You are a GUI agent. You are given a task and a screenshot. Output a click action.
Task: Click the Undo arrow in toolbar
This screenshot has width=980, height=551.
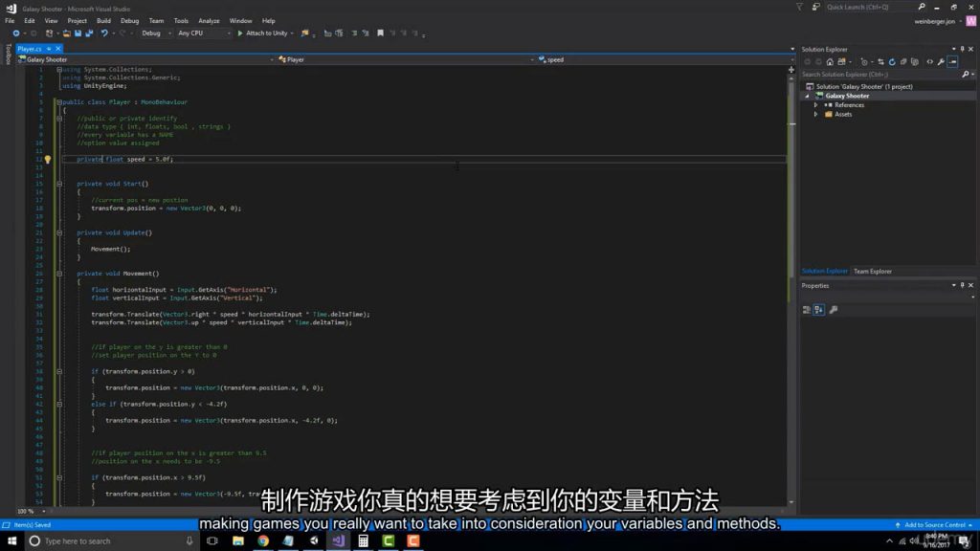[103, 33]
